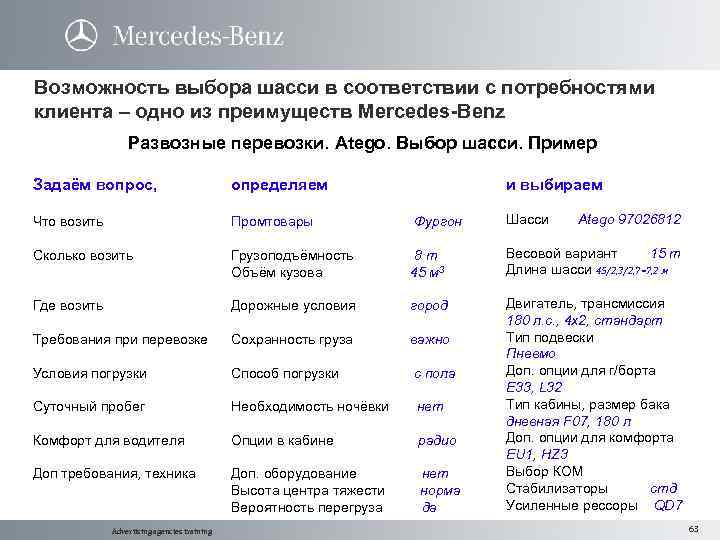Click the label 'Доп. опции для г/борта'
This screenshot has height=540, width=720.
click(x=580, y=371)
